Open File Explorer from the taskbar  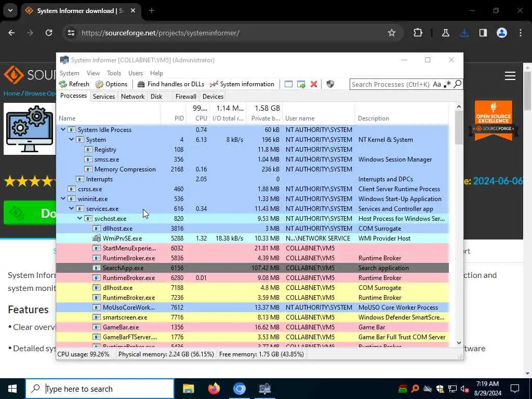(x=188, y=389)
